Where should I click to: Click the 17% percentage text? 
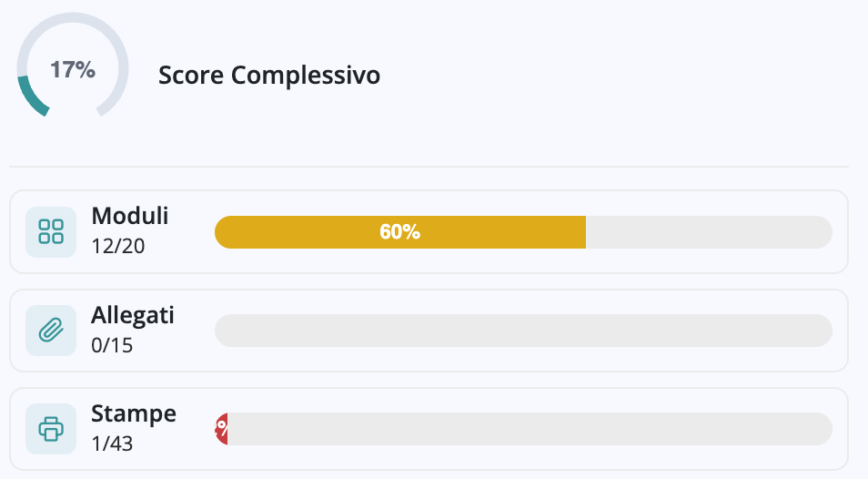point(73,70)
